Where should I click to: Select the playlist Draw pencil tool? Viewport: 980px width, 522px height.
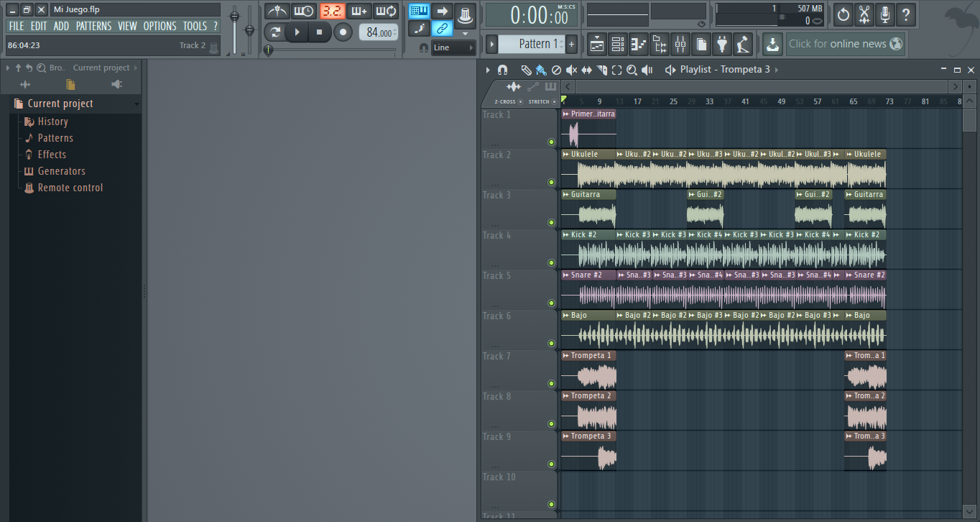526,70
